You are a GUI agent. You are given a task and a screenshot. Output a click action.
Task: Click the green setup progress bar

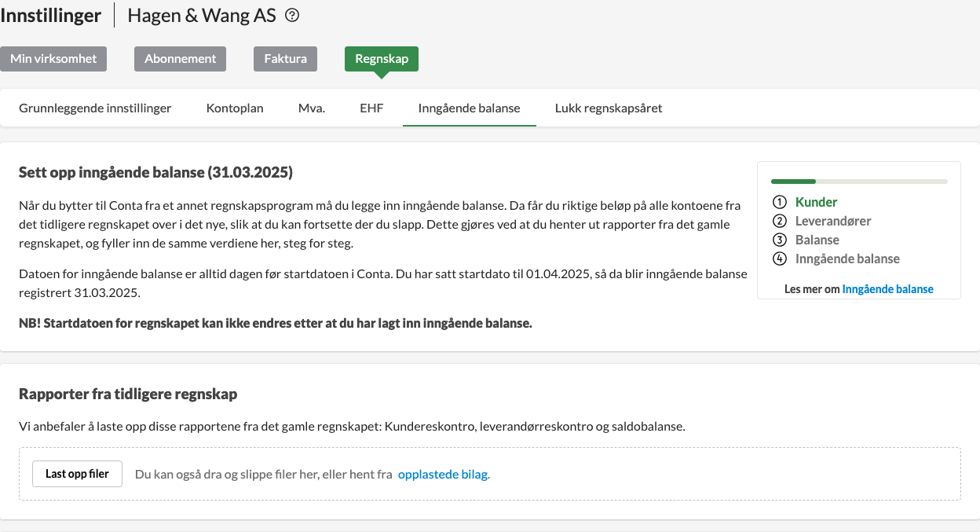(x=859, y=182)
